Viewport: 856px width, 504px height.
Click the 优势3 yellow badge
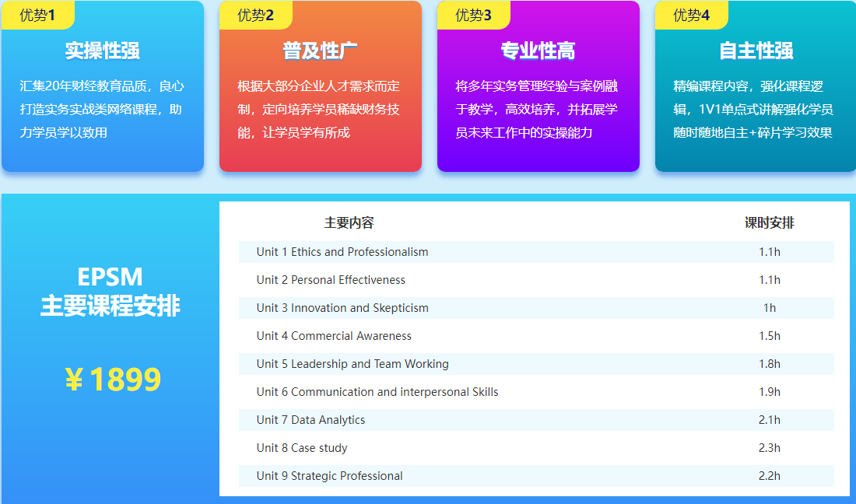[473, 15]
